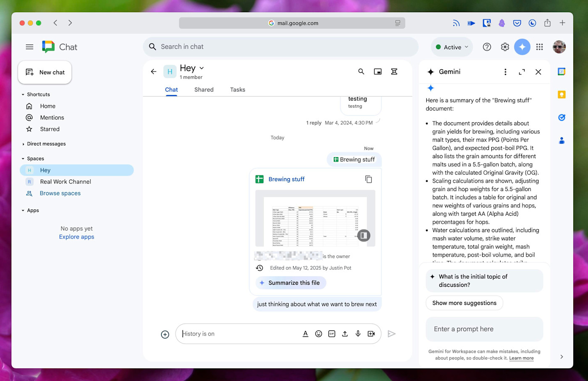
Task: Switch to the Tasks tab
Action: tap(238, 90)
